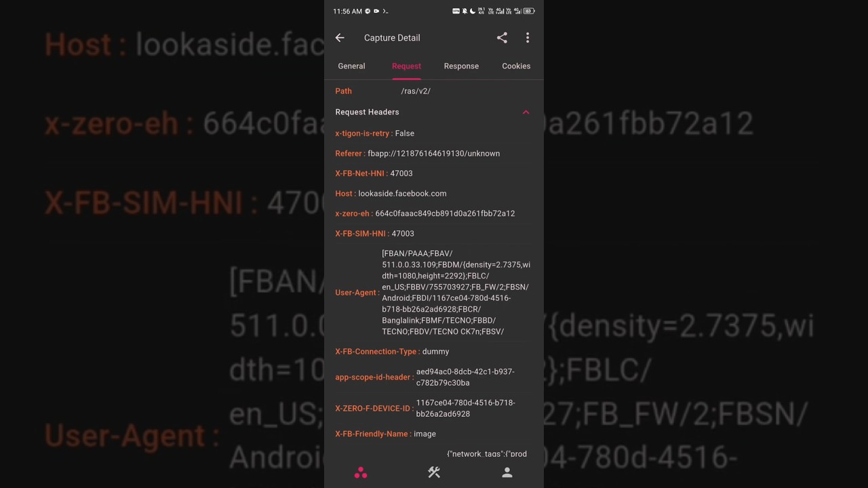Switch to the General tab
The width and height of the screenshot is (868, 488).
point(351,66)
